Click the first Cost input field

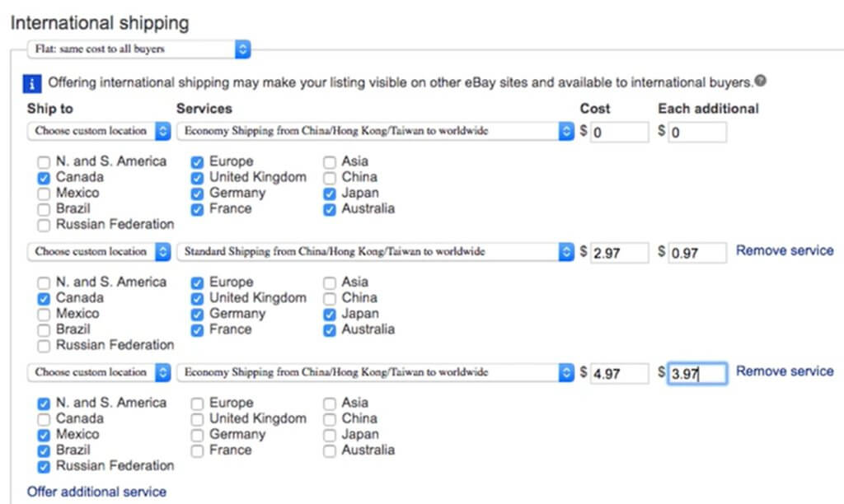click(619, 130)
